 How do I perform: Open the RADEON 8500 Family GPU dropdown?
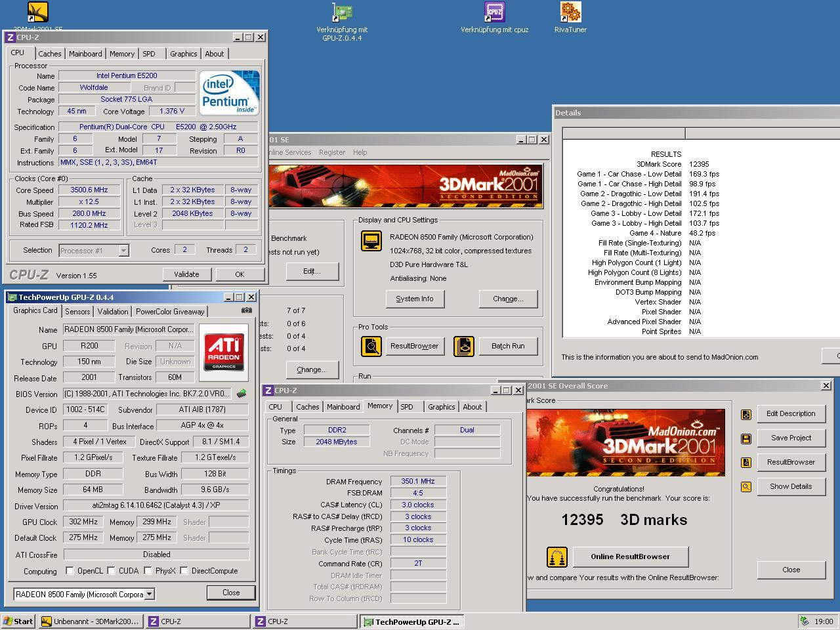(x=150, y=594)
